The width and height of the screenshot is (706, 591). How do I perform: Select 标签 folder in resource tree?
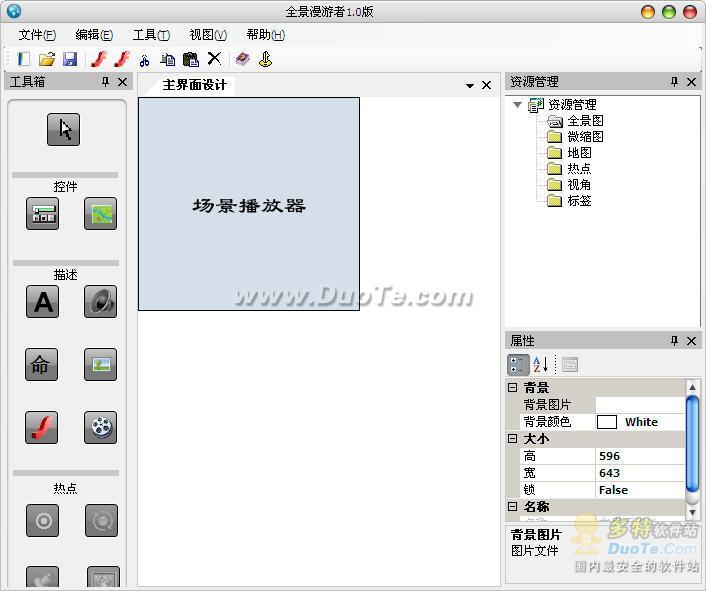pyautogui.click(x=579, y=201)
